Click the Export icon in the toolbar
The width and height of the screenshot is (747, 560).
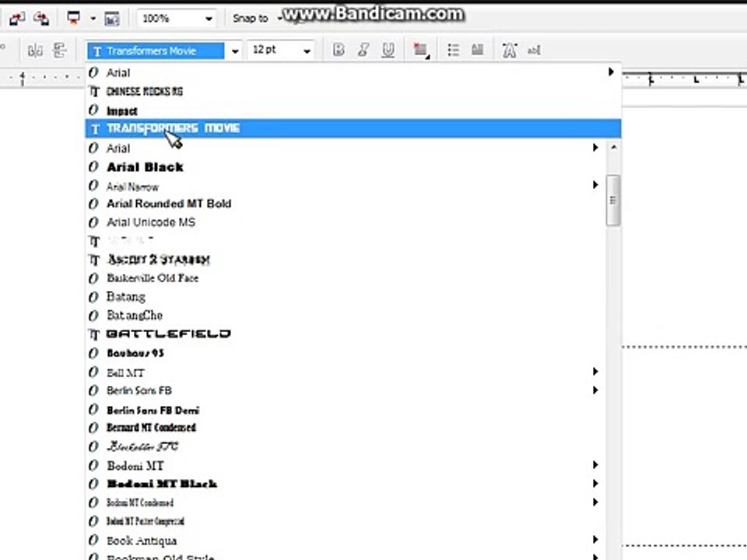coord(41,19)
